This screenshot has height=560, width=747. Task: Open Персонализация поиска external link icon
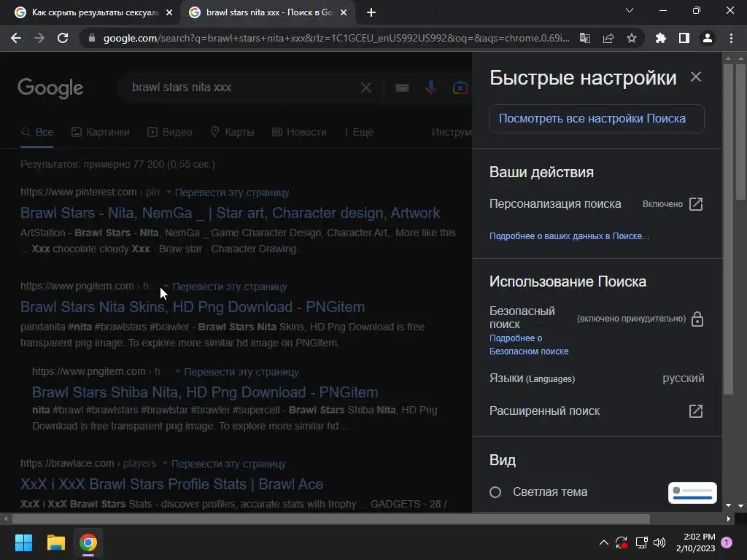[696, 204]
